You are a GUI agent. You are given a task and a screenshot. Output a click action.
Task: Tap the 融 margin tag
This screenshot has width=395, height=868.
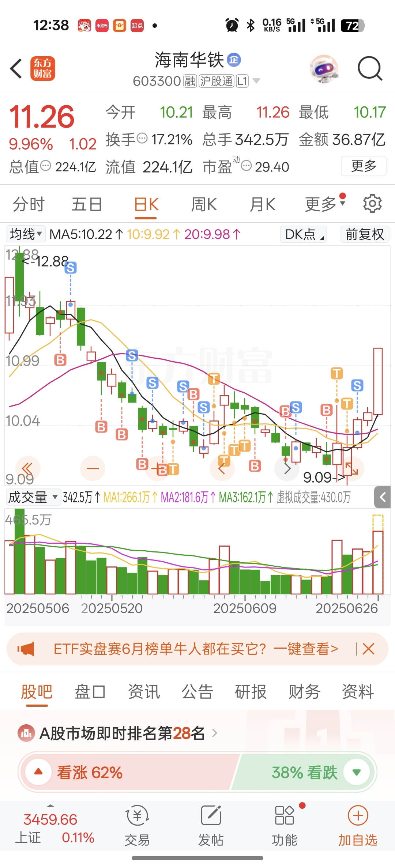[x=190, y=81]
